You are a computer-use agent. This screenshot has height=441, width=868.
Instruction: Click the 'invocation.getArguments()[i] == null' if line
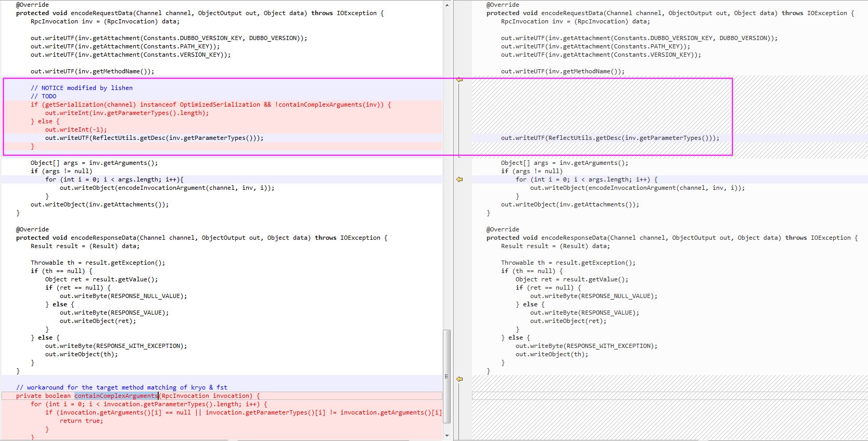244,412
